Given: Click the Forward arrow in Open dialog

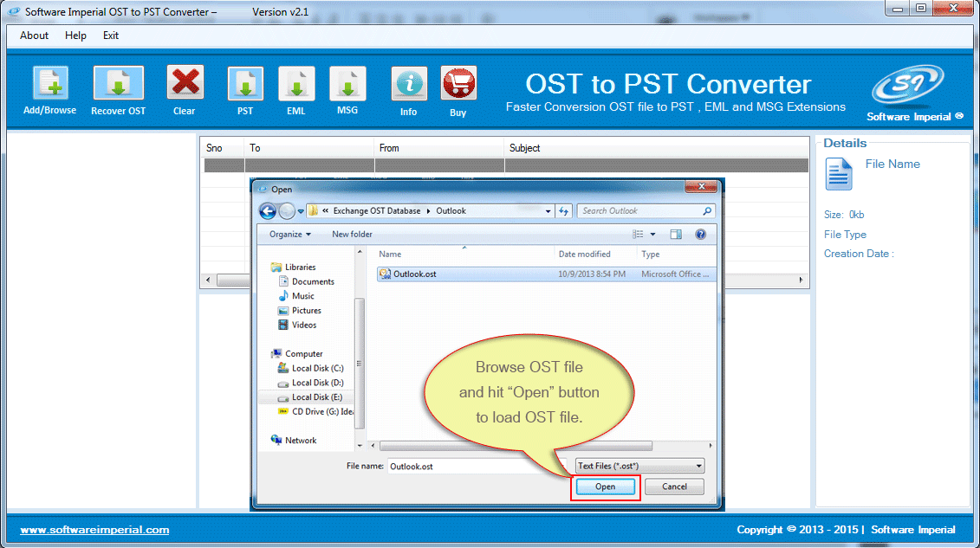Looking at the screenshot, I should pyautogui.click(x=287, y=211).
